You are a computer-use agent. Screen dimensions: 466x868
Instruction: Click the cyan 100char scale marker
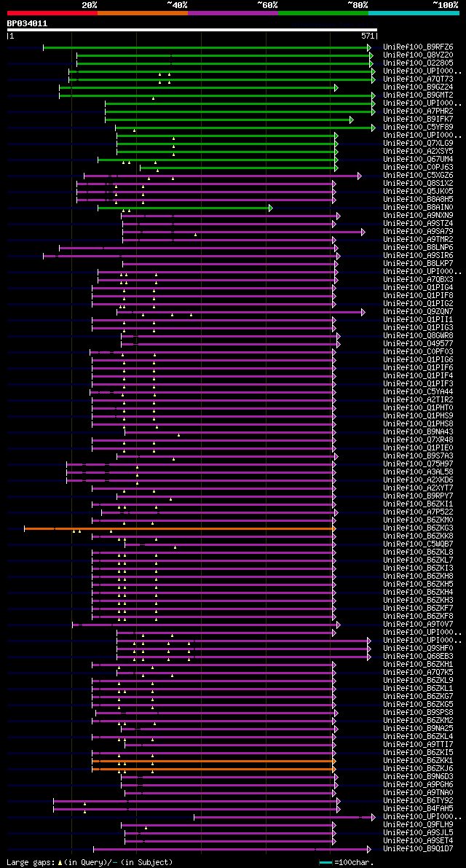326,862
